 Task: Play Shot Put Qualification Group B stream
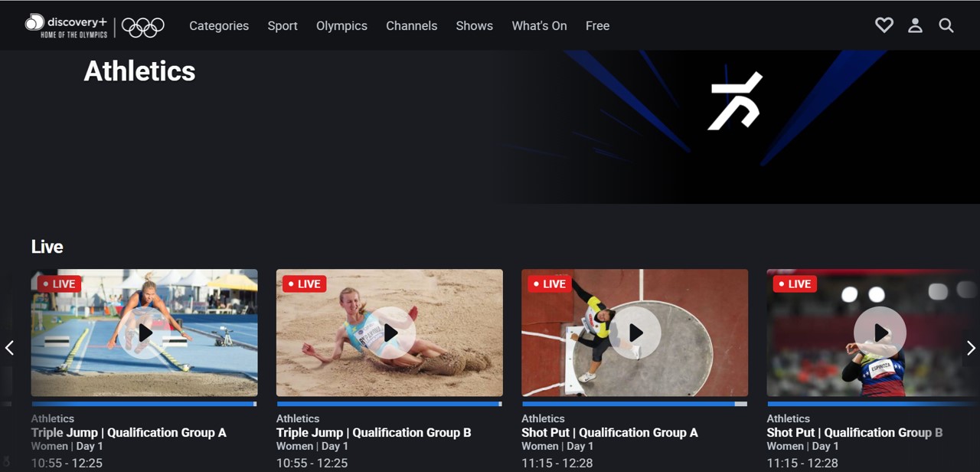(880, 333)
